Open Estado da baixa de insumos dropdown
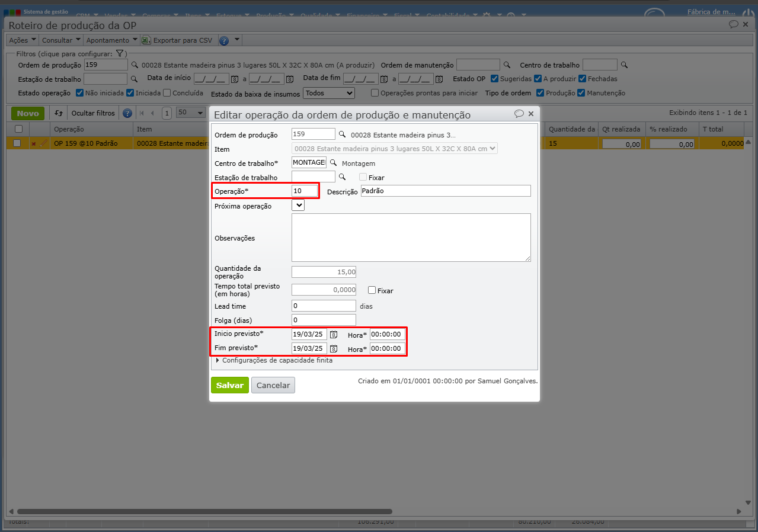Viewport: 758px width, 532px height. (329, 93)
